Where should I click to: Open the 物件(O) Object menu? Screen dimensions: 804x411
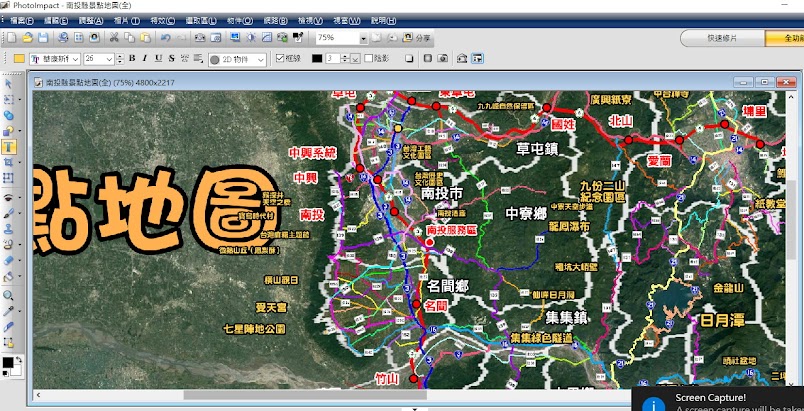[240, 21]
